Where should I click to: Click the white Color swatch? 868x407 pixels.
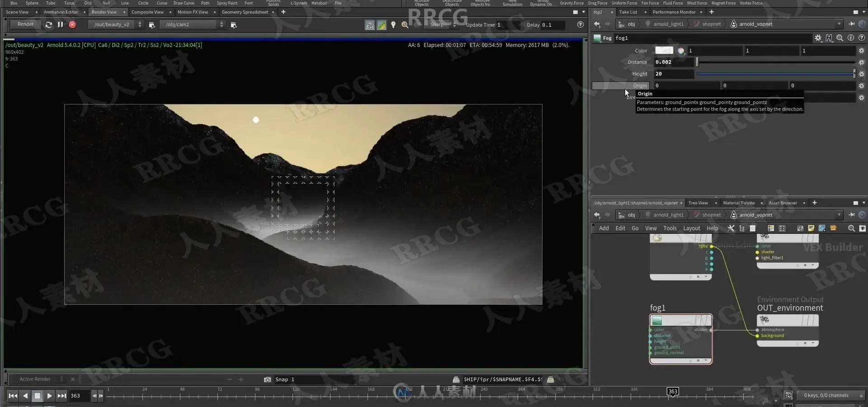664,51
